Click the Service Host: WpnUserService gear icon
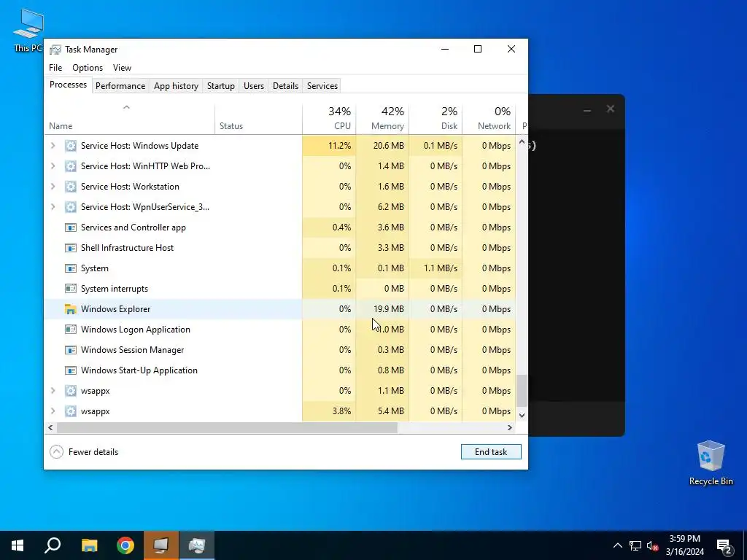 (x=71, y=207)
